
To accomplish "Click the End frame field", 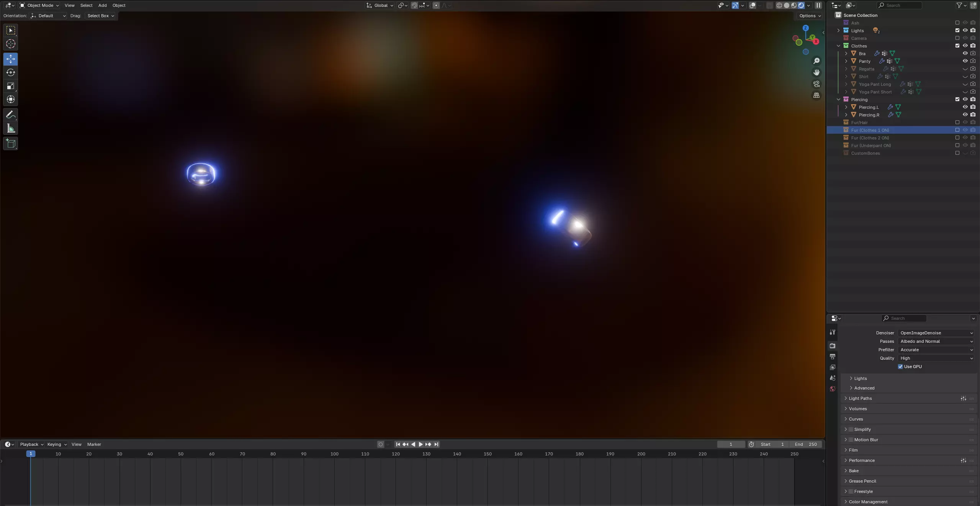I will (x=806, y=444).
